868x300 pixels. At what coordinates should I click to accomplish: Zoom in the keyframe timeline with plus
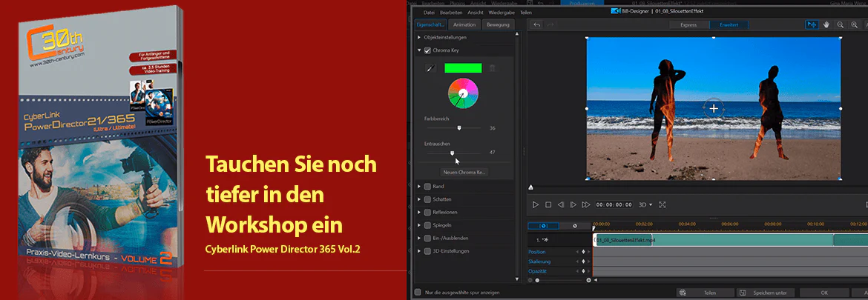[x=588, y=280]
